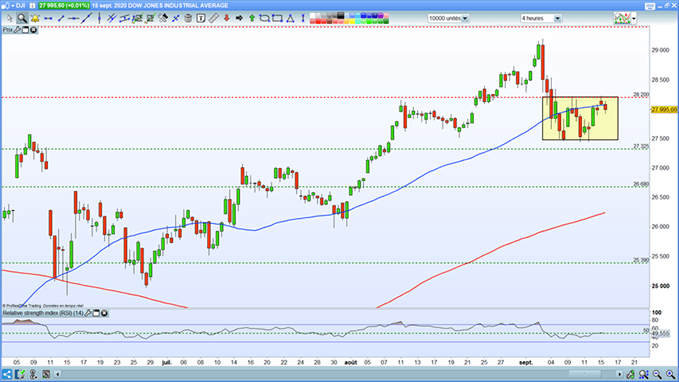The image size is (679, 382).
Task: Select the Fibonacci retracement tool
Action: click(x=138, y=18)
